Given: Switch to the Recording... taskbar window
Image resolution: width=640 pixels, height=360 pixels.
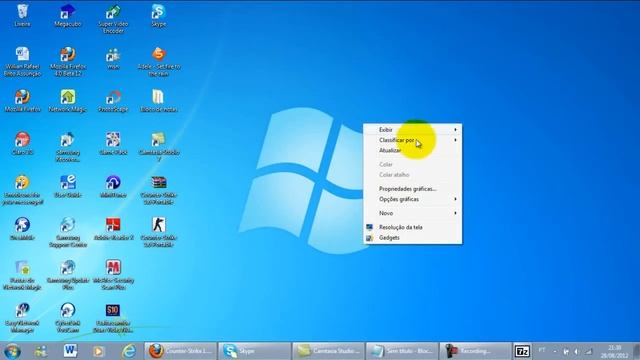Looking at the screenshot, I should [x=475, y=351].
